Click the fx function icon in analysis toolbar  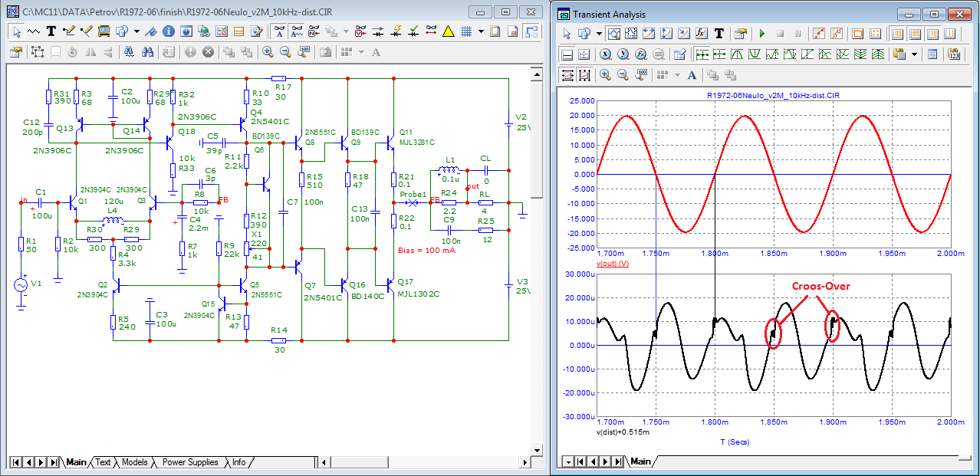[x=700, y=34]
